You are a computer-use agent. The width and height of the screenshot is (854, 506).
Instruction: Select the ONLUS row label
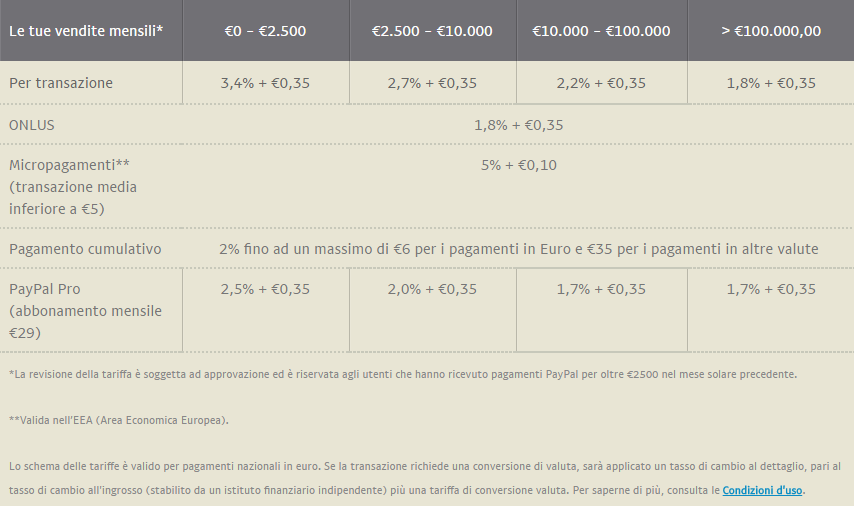[32, 125]
